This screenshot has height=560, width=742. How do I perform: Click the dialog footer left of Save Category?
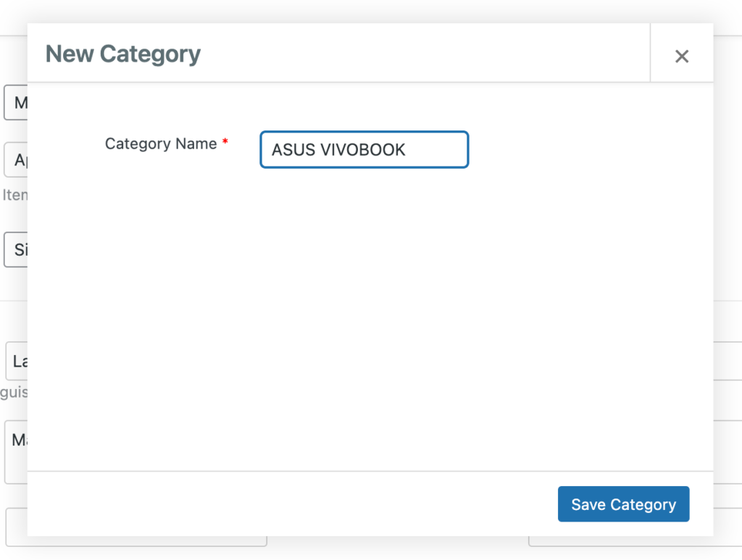[293, 503]
